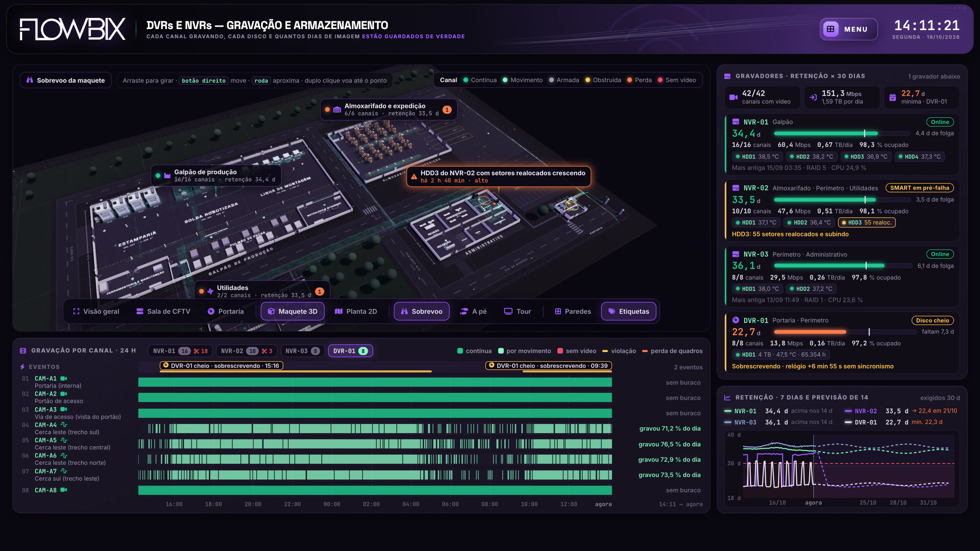
Task: Go to the Portaria view
Action: tap(225, 311)
